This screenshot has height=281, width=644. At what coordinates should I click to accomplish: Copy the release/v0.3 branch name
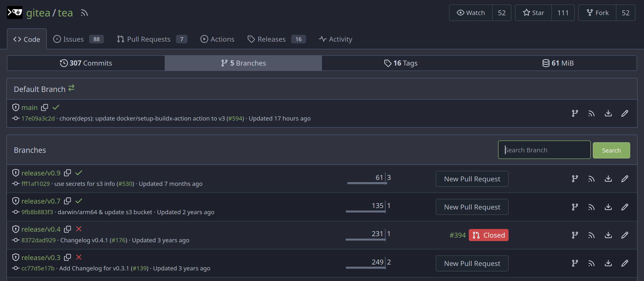[x=67, y=257]
